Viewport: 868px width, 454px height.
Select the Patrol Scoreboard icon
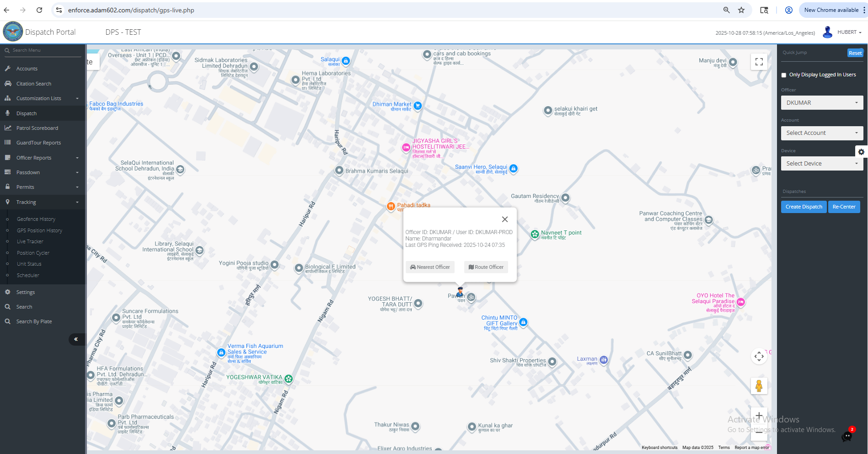[8, 128]
